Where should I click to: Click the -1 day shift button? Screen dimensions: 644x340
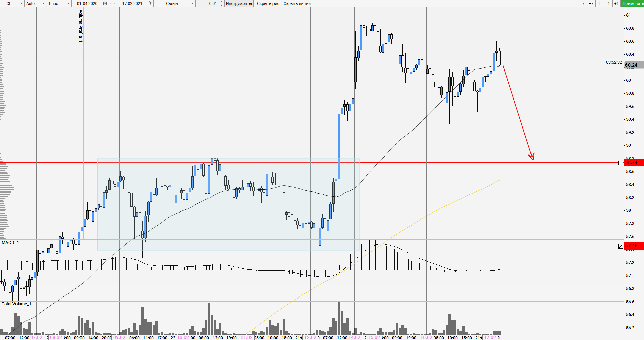(608, 3)
